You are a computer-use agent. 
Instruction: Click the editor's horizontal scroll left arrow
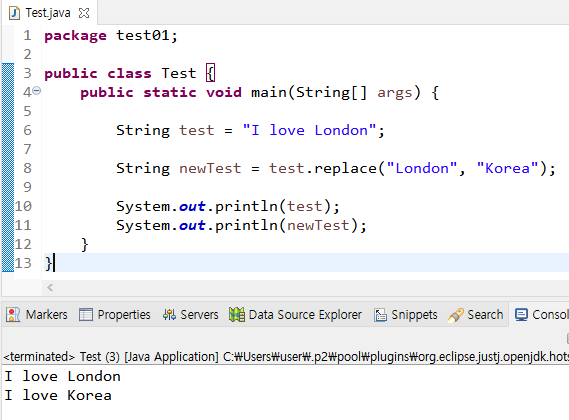50,288
